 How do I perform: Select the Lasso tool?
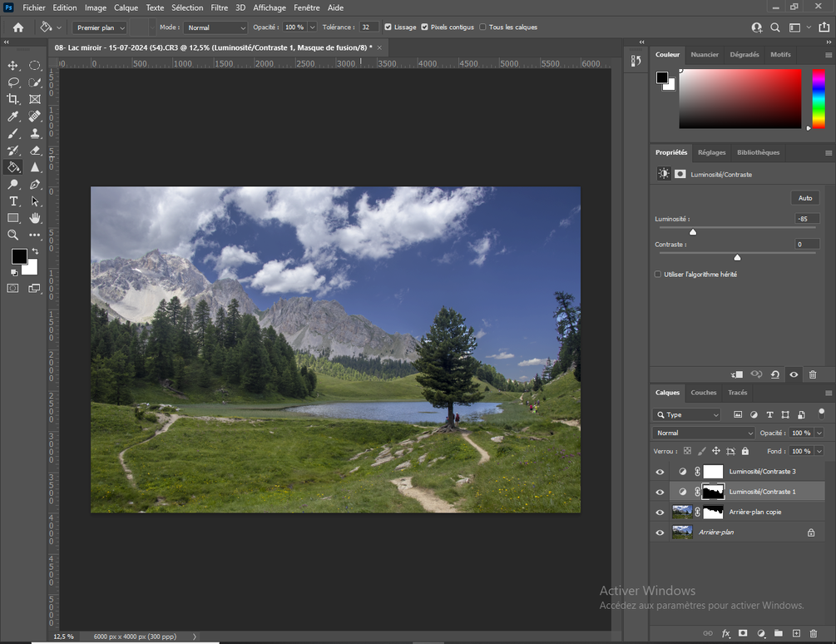click(x=12, y=82)
